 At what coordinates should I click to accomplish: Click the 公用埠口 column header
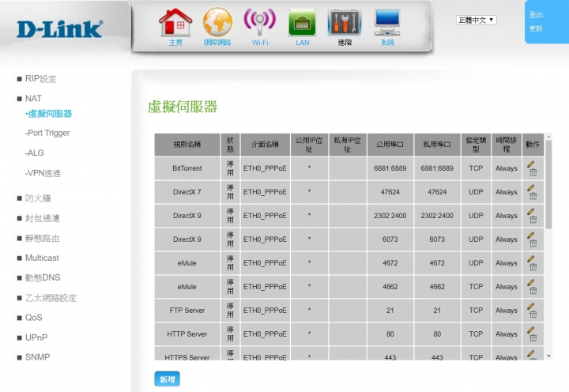pyautogui.click(x=390, y=145)
